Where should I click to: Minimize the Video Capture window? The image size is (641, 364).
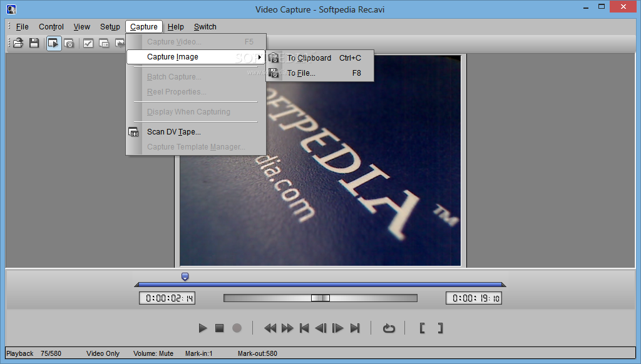pos(586,7)
